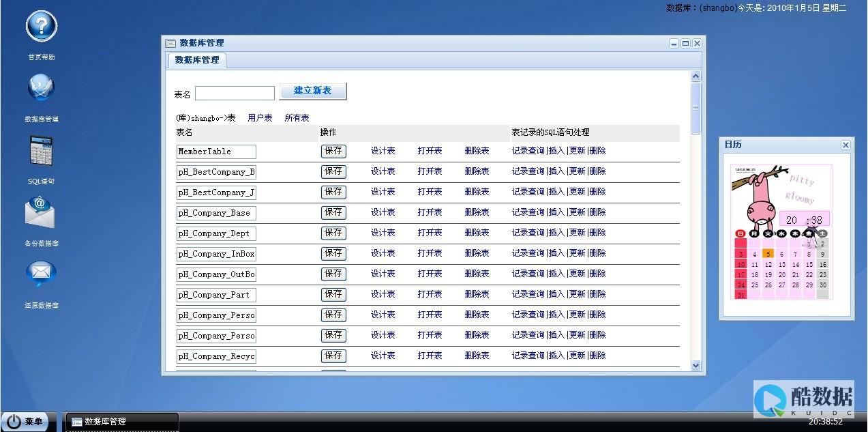Select day 15 in the 日历 calendar
The image size is (868, 432).
[809, 264]
